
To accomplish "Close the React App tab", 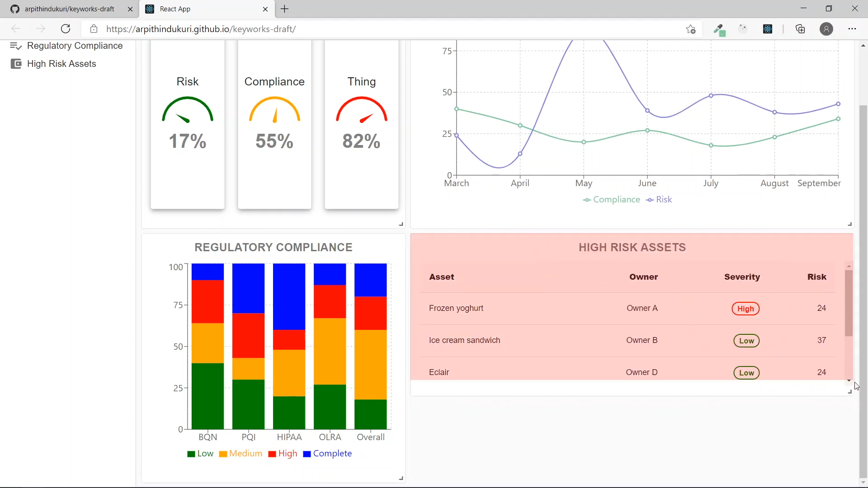I will tap(265, 9).
